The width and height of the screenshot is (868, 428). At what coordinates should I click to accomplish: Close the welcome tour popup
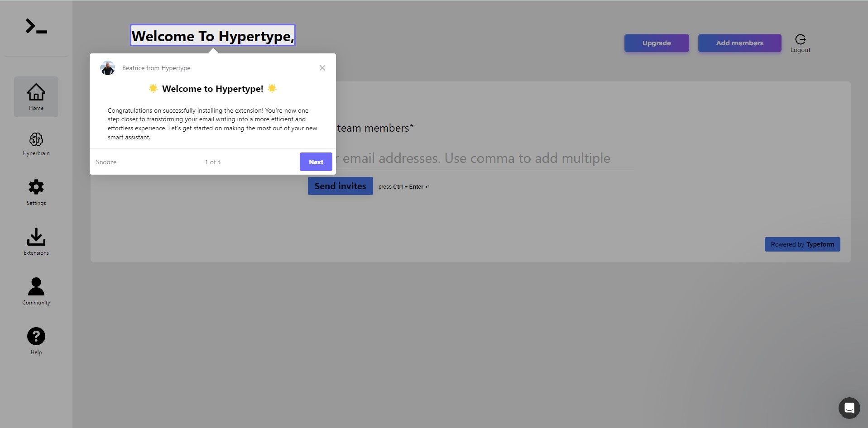coord(322,68)
